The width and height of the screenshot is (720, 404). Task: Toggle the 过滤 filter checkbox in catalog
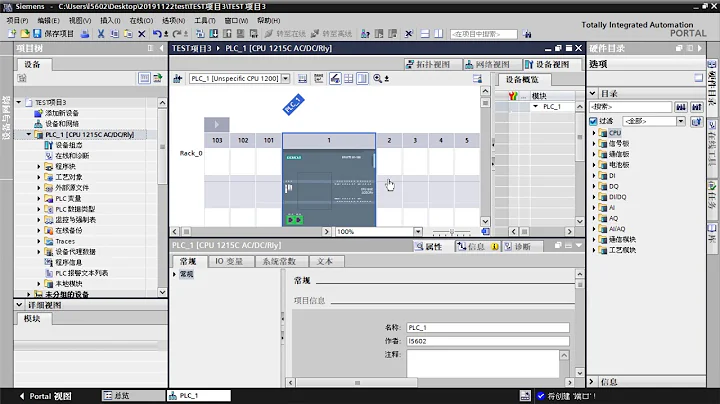point(593,121)
